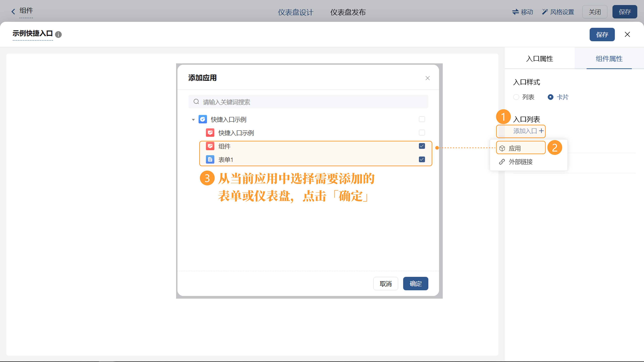Click the link icon beside 外部链接
The height and width of the screenshot is (362, 644).
pyautogui.click(x=502, y=162)
